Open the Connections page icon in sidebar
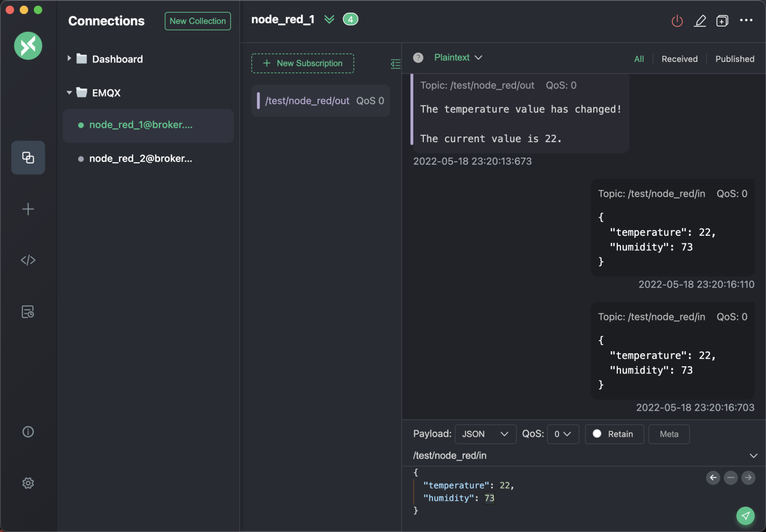The width and height of the screenshot is (766, 532). pos(28,158)
